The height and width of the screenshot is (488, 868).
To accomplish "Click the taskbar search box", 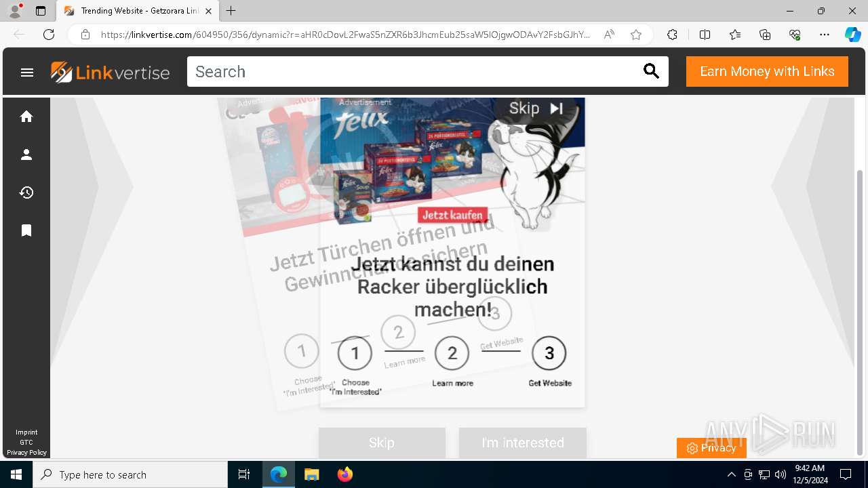I will pyautogui.click(x=130, y=474).
